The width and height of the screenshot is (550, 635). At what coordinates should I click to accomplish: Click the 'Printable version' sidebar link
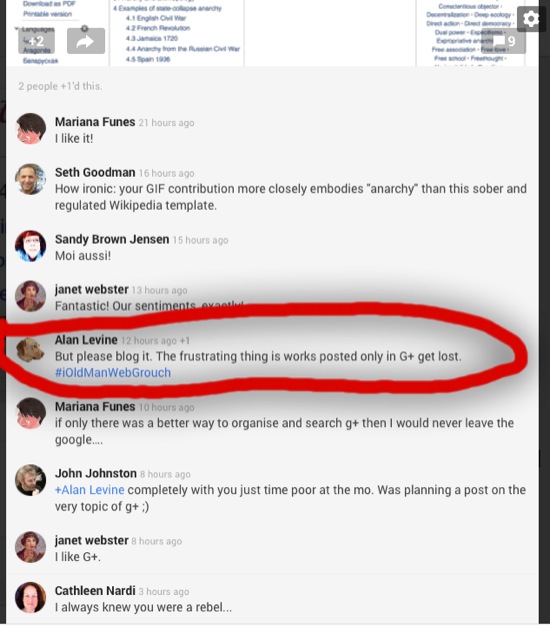coord(47,14)
